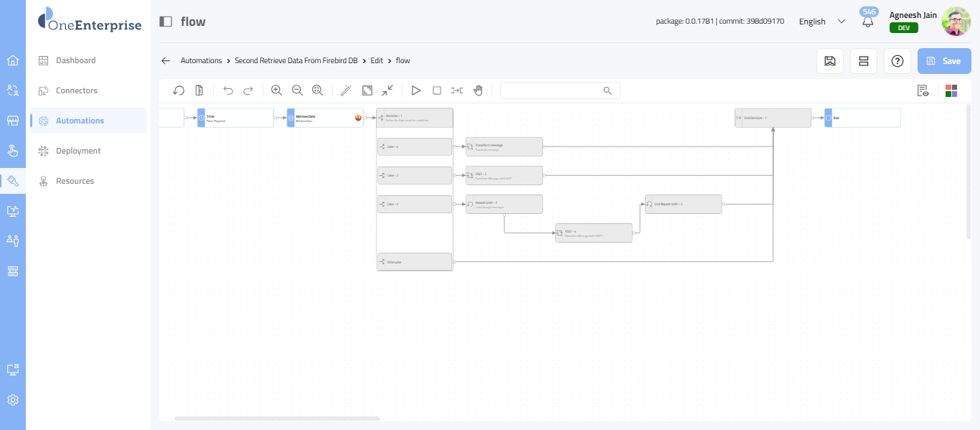
Task: Open the Agneesh Jain profile avatar
Action: pos(956,22)
